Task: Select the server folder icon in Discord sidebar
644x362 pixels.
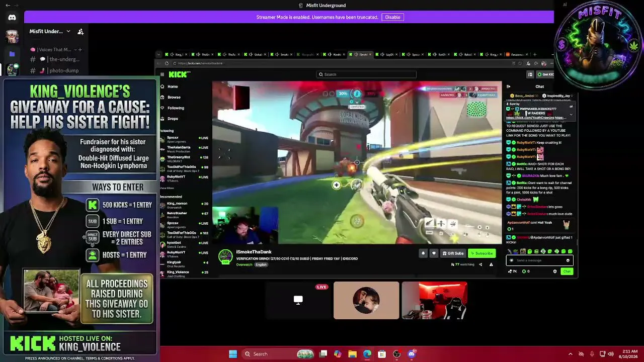Action: [x=12, y=54]
